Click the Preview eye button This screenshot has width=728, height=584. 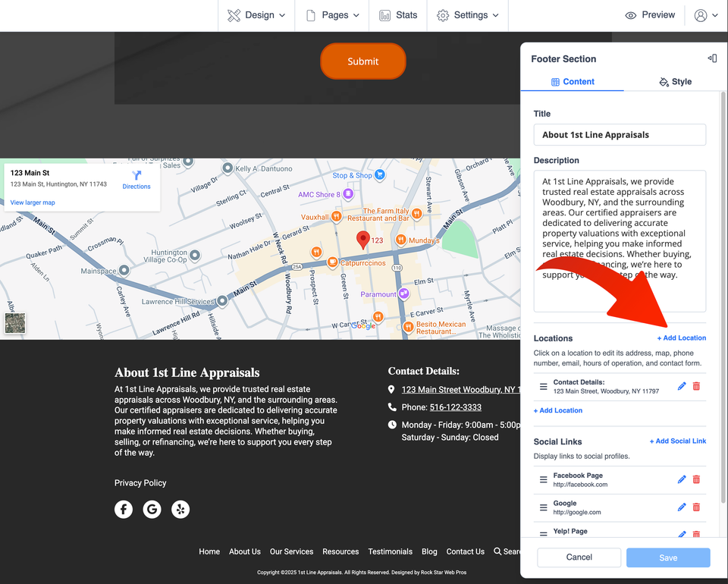click(x=650, y=15)
